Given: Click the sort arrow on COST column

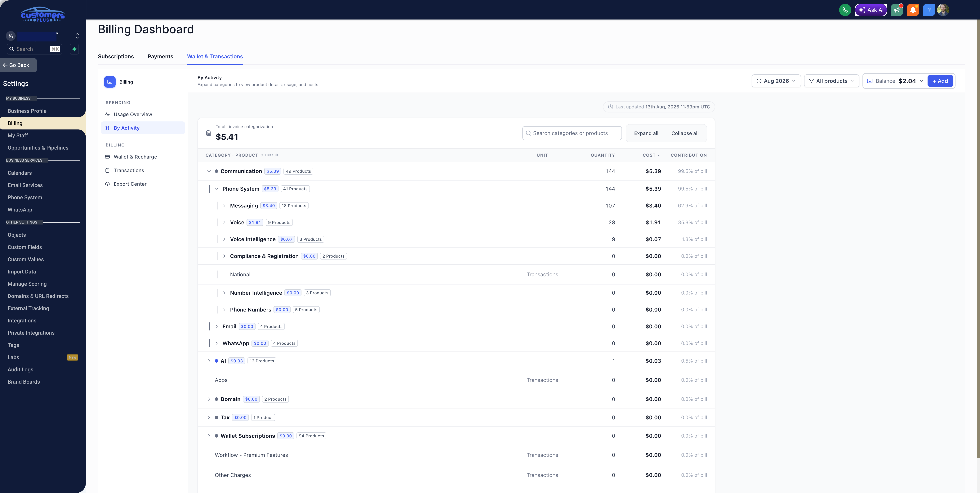Looking at the screenshot, I should pos(659,155).
